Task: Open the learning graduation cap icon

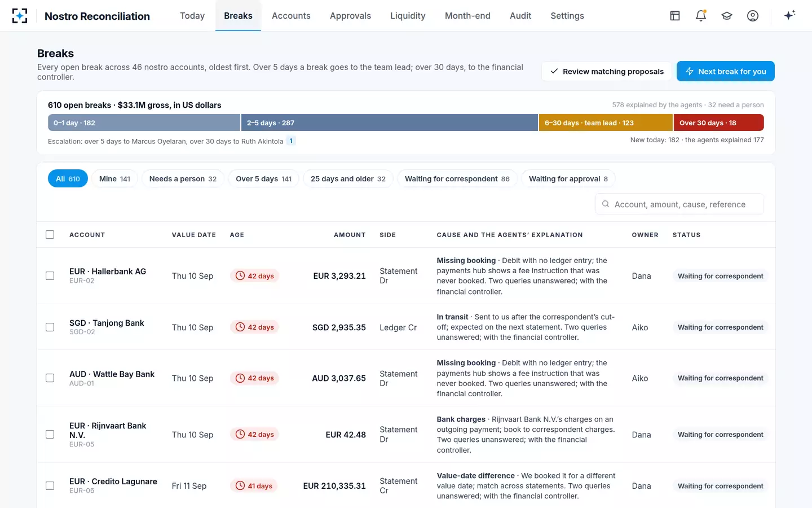Action: coord(727,16)
